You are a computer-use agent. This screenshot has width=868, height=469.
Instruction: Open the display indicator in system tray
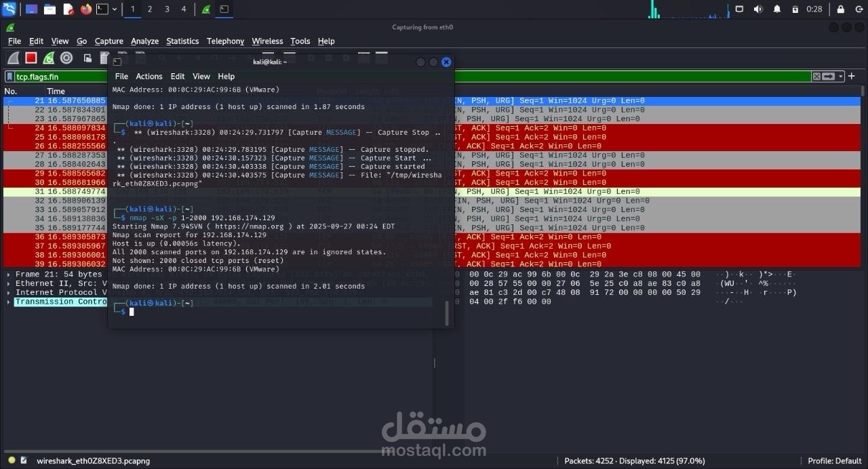739,9
